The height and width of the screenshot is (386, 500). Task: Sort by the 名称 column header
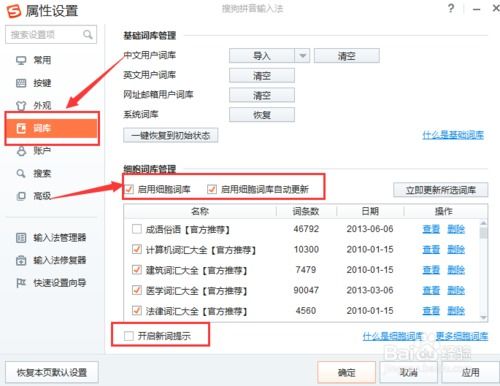200,211
